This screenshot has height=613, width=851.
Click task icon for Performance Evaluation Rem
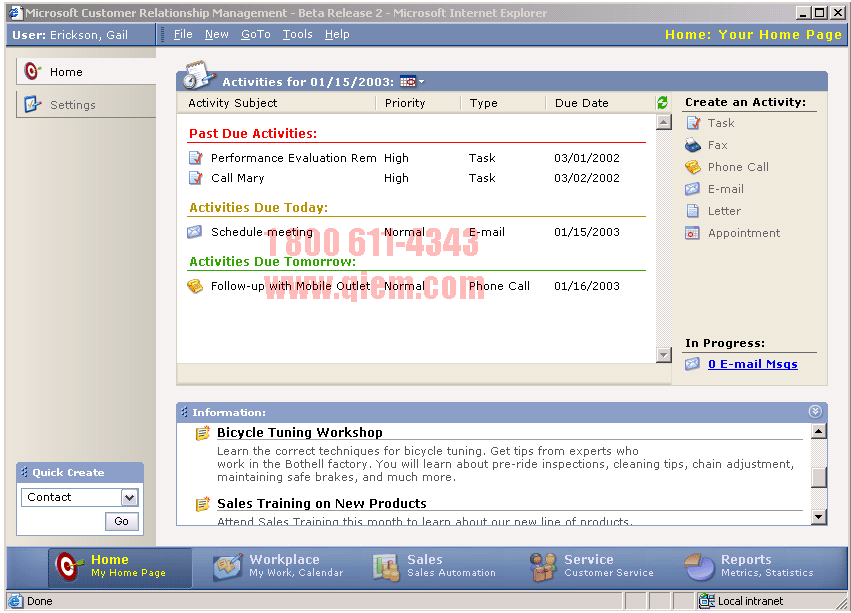pyautogui.click(x=195, y=158)
